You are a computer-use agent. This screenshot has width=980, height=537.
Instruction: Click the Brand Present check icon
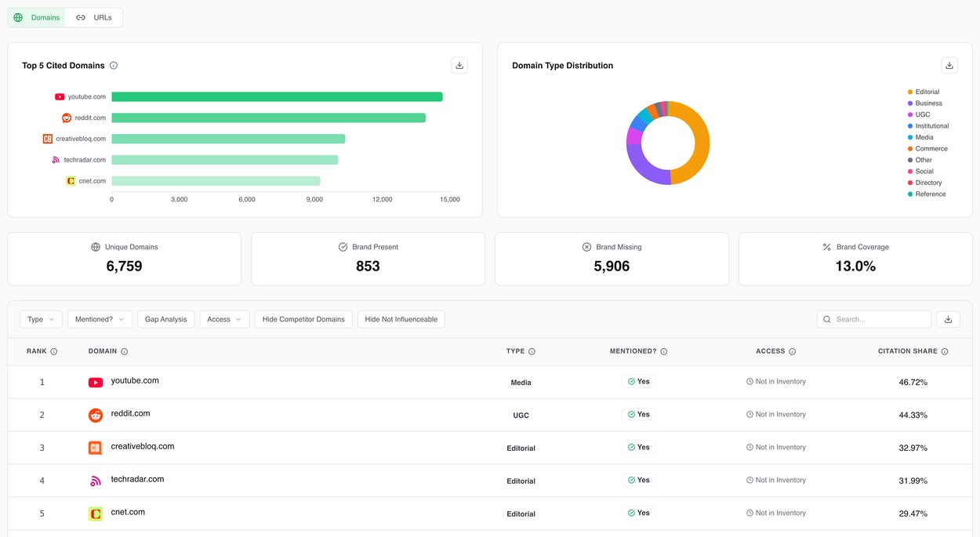point(343,247)
